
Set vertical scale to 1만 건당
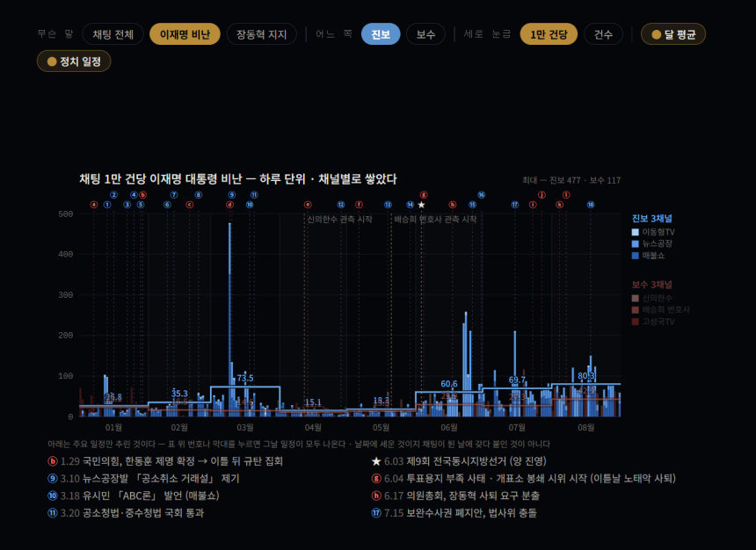(x=549, y=34)
